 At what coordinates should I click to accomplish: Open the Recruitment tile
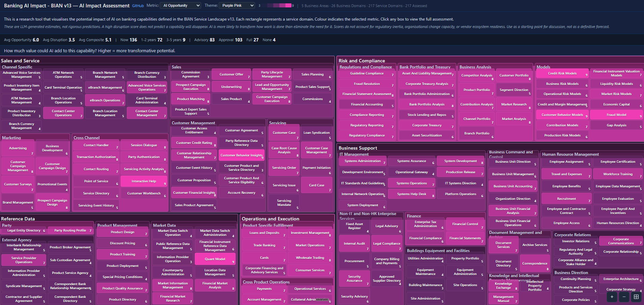coord(566,199)
